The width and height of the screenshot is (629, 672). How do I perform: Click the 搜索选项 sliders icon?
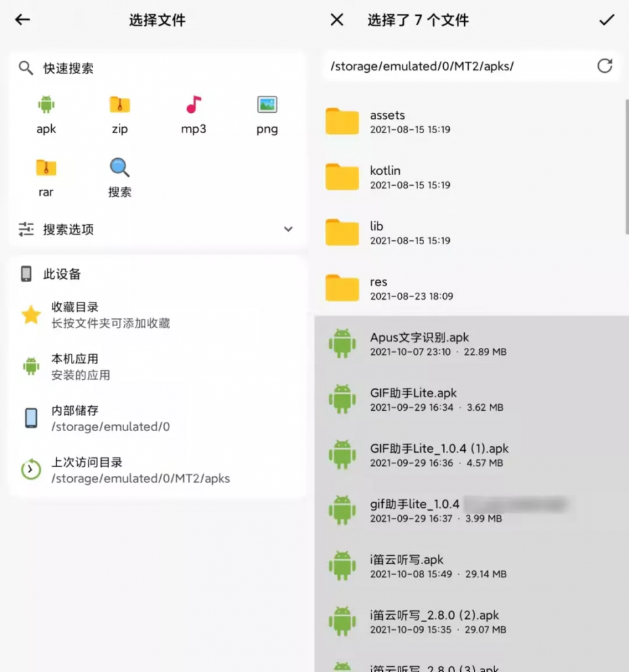click(x=26, y=229)
